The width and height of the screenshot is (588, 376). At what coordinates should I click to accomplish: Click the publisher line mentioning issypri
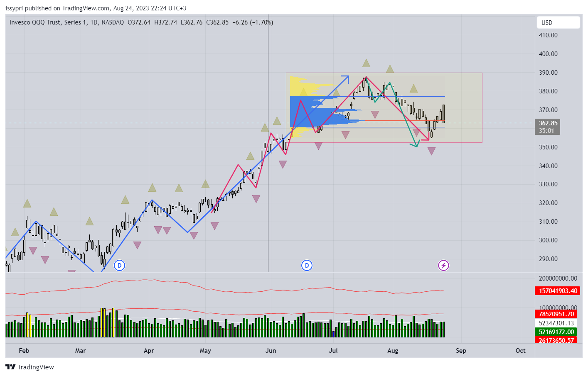point(96,8)
